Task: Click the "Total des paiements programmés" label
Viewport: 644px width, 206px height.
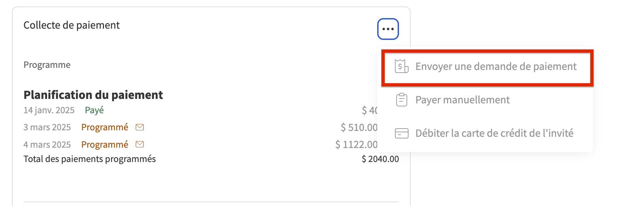Action: pos(90,159)
